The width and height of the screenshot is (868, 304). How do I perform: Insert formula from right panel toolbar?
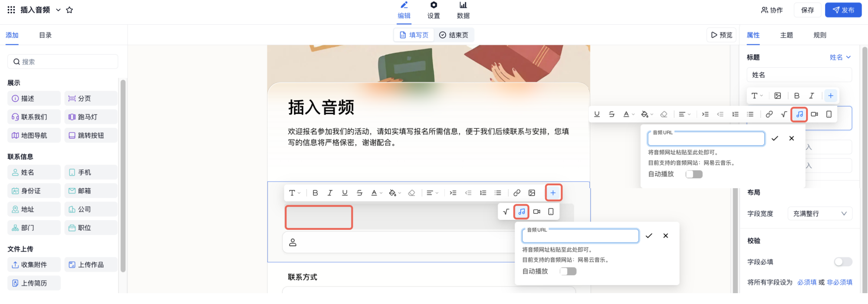tap(784, 114)
